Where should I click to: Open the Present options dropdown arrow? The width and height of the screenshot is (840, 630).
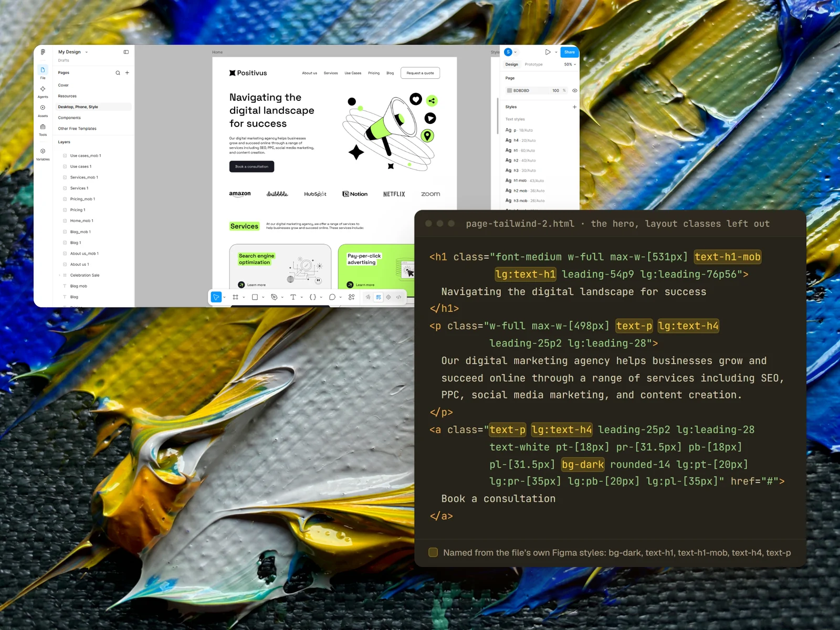point(556,52)
